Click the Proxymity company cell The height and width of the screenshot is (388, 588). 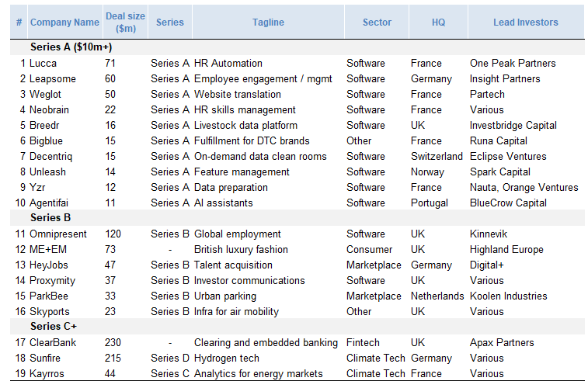point(53,281)
